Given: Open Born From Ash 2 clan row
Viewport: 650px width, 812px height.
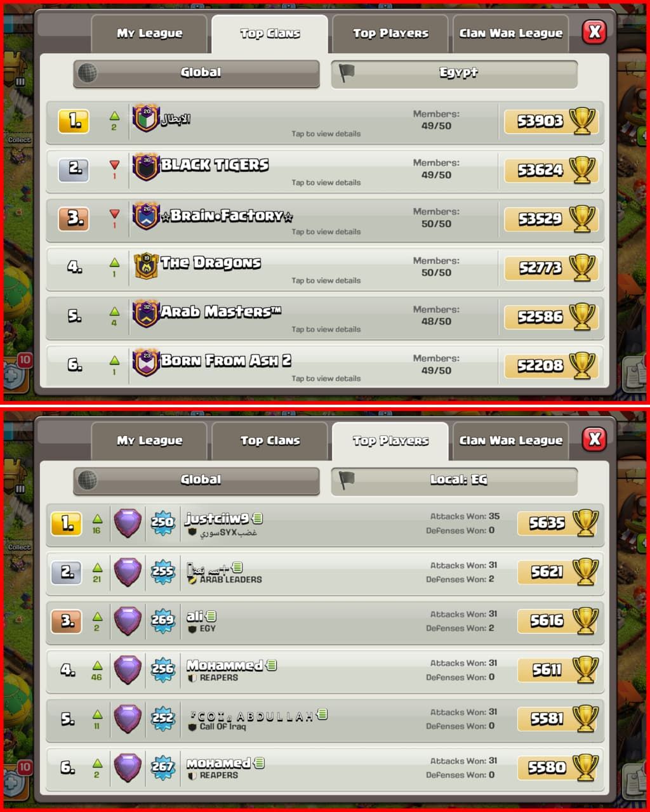Looking at the screenshot, I should tap(325, 367).
